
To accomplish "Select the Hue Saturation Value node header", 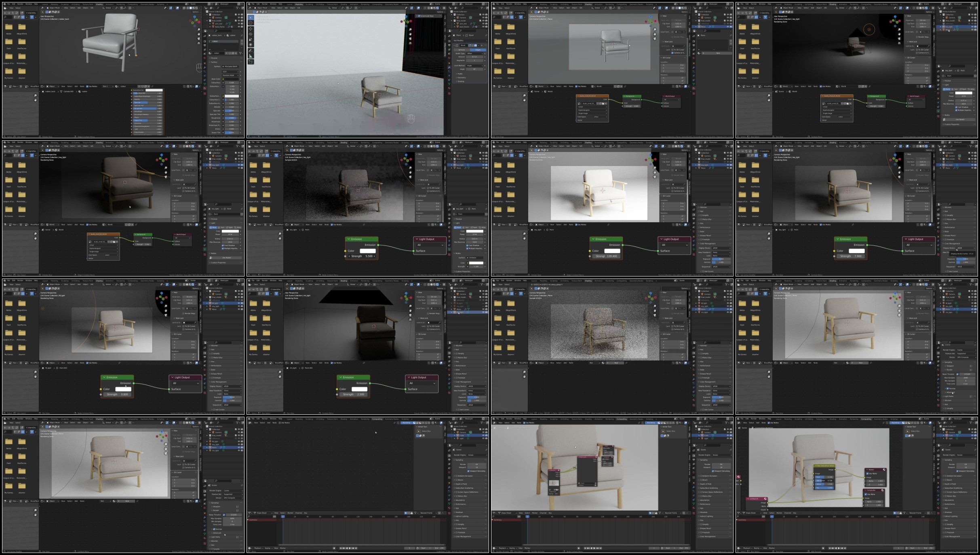I will (x=824, y=466).
